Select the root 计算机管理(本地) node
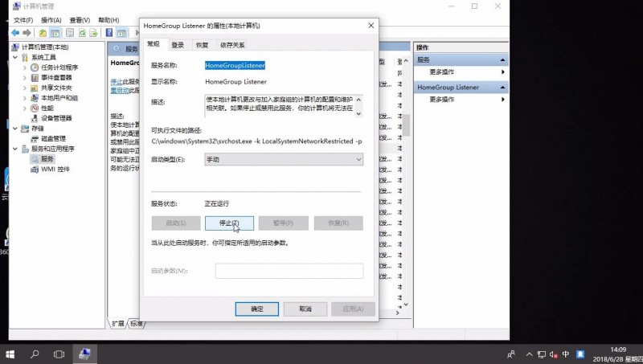 (x=45, y=47)
